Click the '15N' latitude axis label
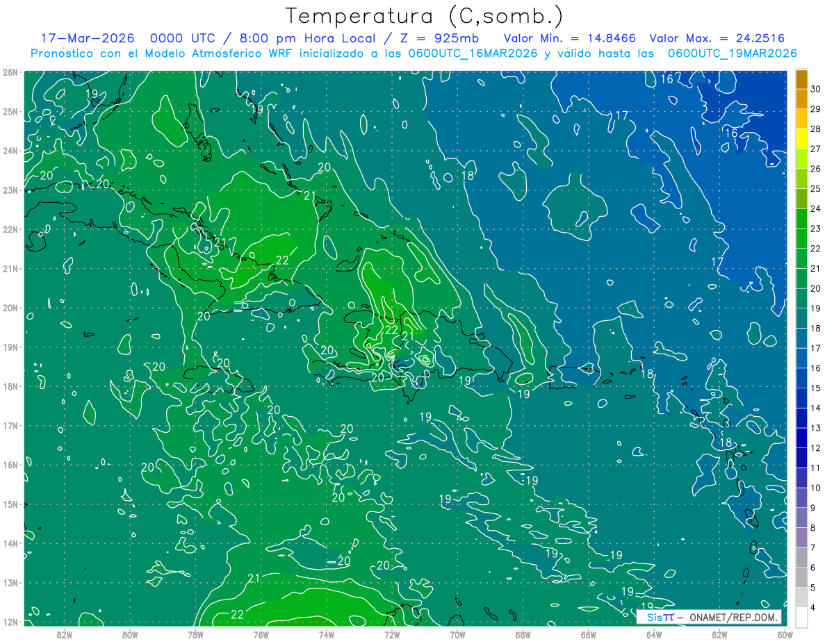Screen dimensions: 834x644 click(10, 504)
